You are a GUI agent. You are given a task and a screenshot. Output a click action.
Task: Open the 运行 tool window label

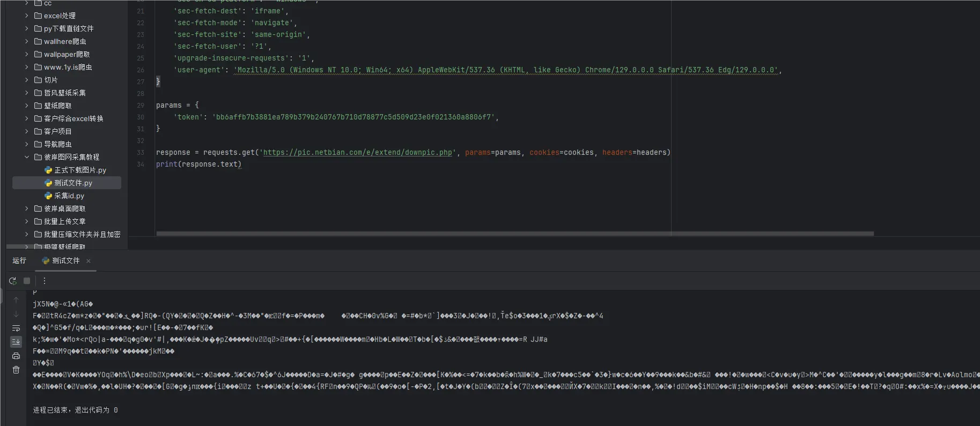pyautogui.click(x=19, y=261)
